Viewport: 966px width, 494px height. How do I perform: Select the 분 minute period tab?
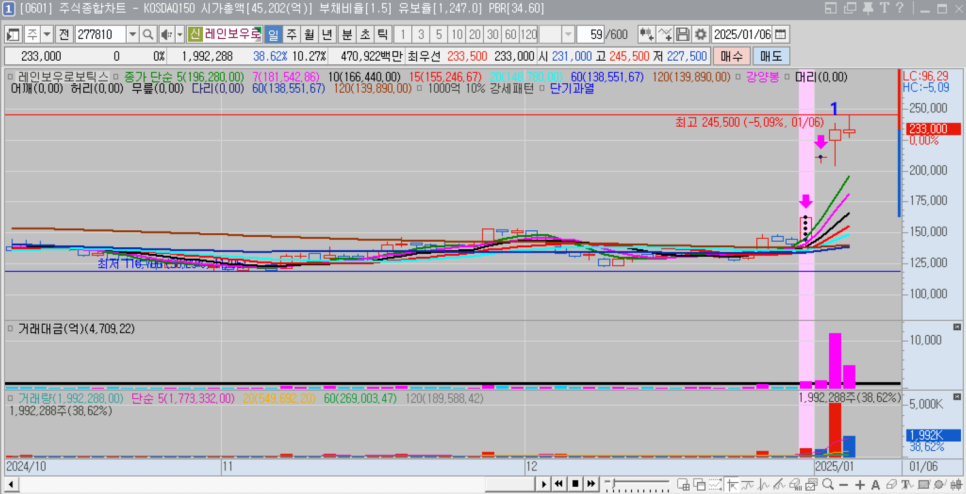coord(347,34)
